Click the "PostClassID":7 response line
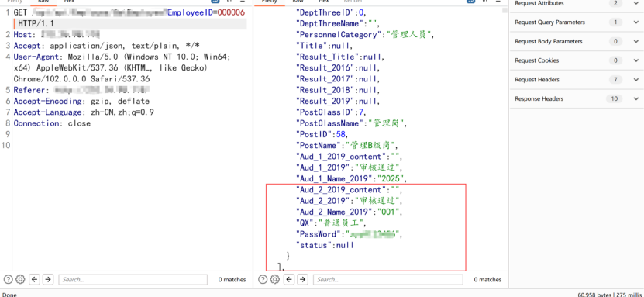The image size is (644, 297). [x=331, y=112]
